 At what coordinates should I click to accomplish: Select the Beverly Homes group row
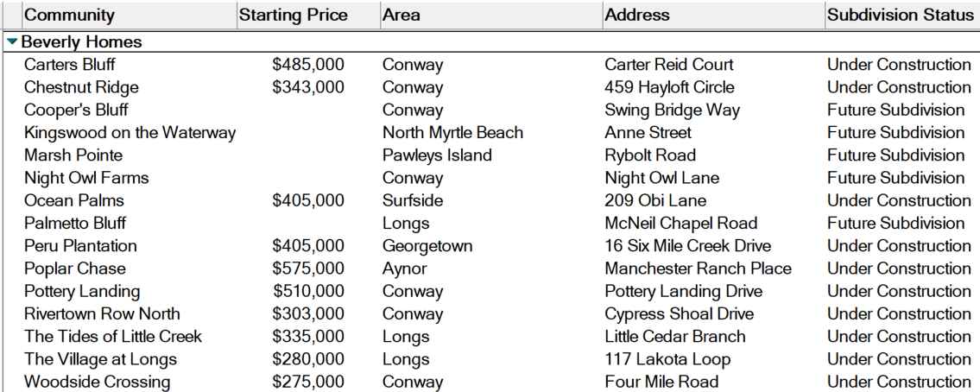(x=490, y=42)
